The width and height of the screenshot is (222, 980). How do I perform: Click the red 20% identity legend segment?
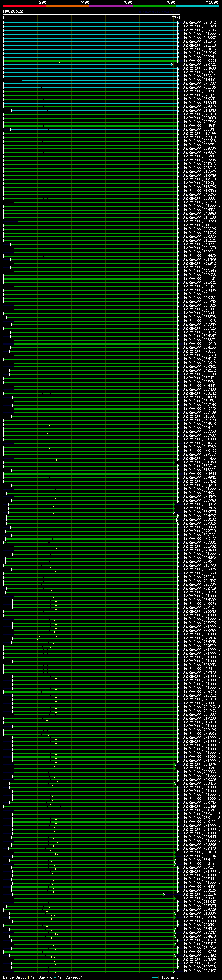pyautogui.click(x=25, y=6)
